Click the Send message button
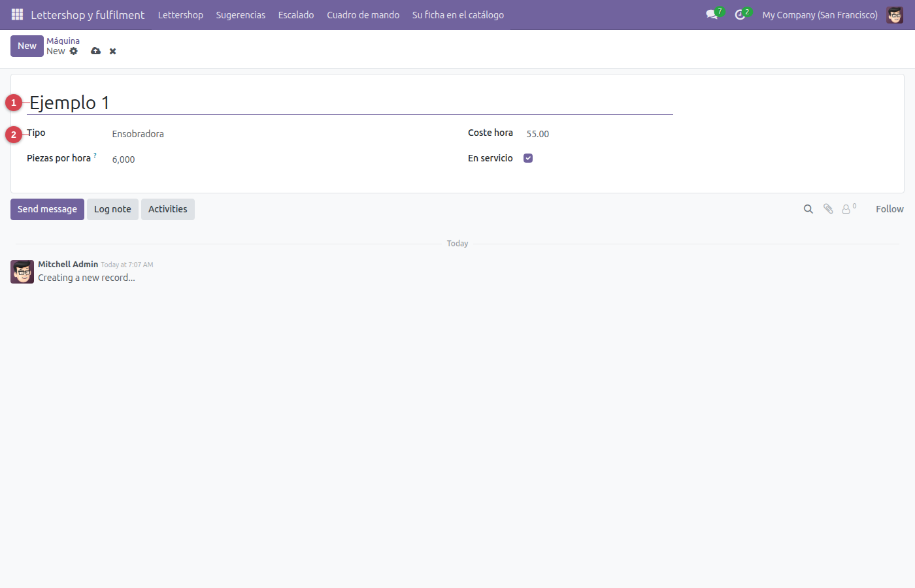The width and height of the screenshot is (915, 588). (x=47, y=209)
